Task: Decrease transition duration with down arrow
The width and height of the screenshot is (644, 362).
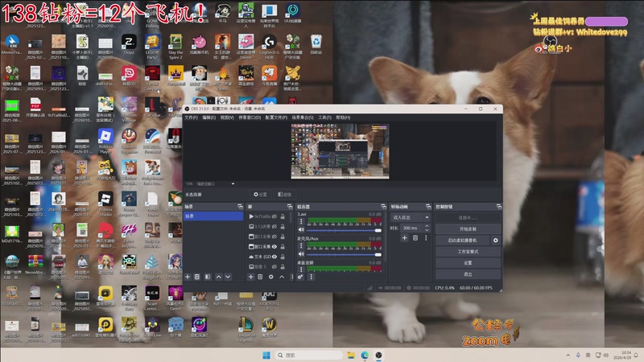Action: (427, 230)
